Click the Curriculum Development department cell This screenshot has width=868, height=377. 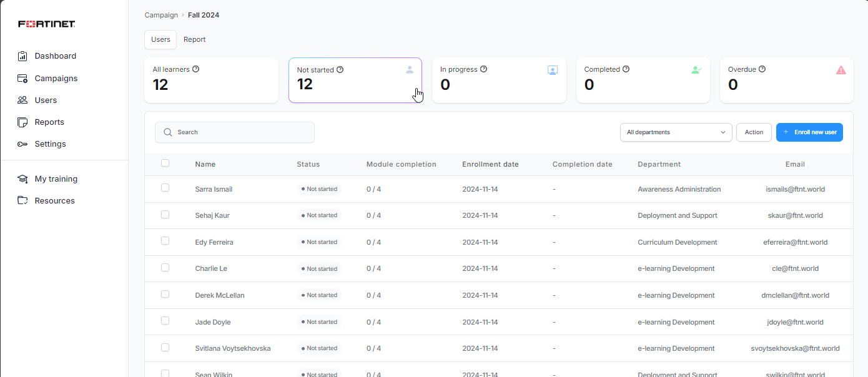678,242
